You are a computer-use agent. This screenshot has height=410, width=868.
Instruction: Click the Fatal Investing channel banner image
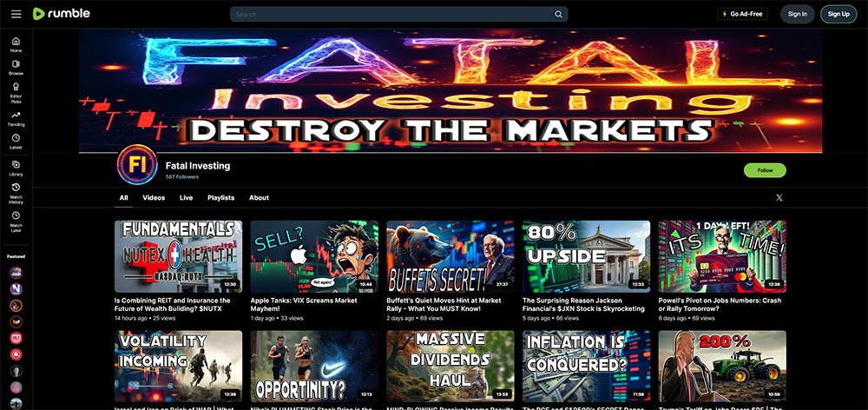(450, 91)
